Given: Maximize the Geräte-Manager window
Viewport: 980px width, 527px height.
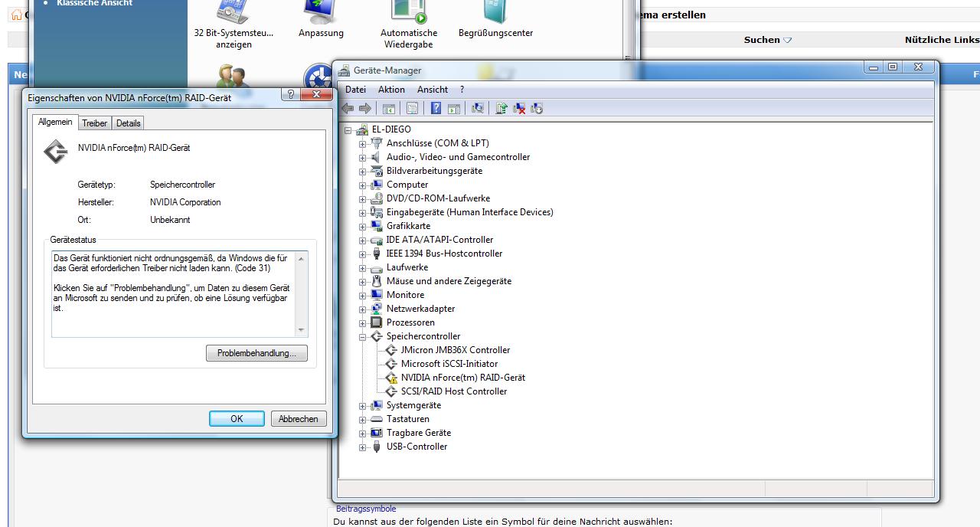Looking at the screenshot, I should (893, 67).
